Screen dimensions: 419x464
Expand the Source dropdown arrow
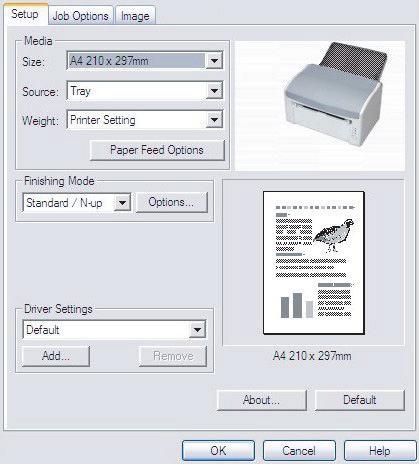[x=214, y=91]
